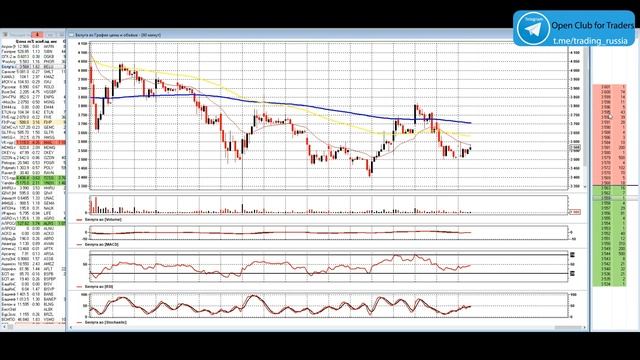Click the [Stochastic] legend label
This screenshot has height=360, width=640.
click(x=105, y=322)
